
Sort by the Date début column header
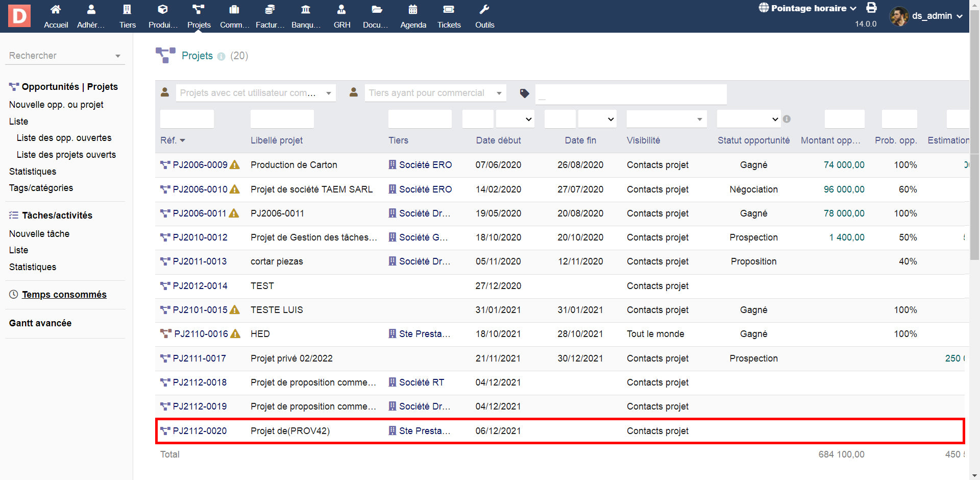498,140
